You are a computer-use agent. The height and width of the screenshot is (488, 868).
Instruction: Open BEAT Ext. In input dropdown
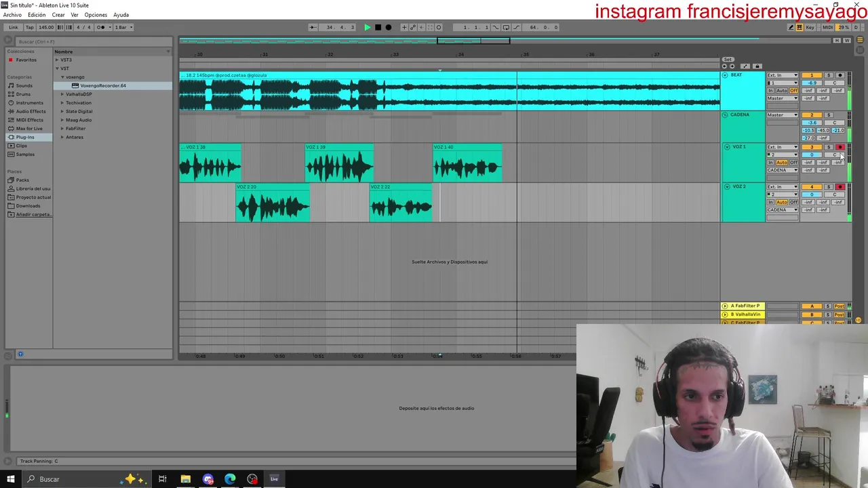pyautogui.click(x=783, y=75)
